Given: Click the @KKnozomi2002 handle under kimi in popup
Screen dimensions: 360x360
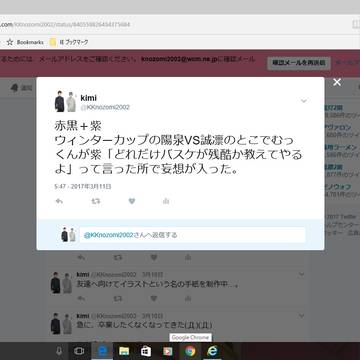Looking at the screenshot, I should (x=105, y=107).
